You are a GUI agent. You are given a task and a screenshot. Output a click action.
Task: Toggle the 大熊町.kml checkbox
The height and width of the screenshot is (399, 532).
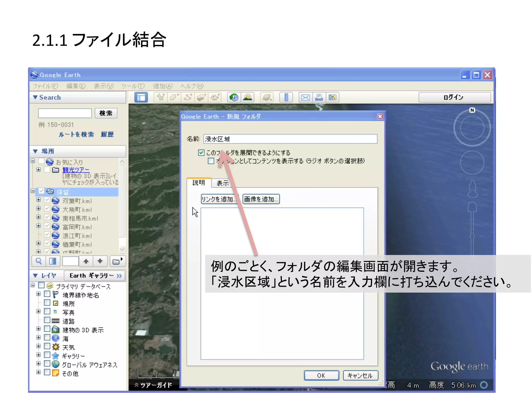click(47, 208)
